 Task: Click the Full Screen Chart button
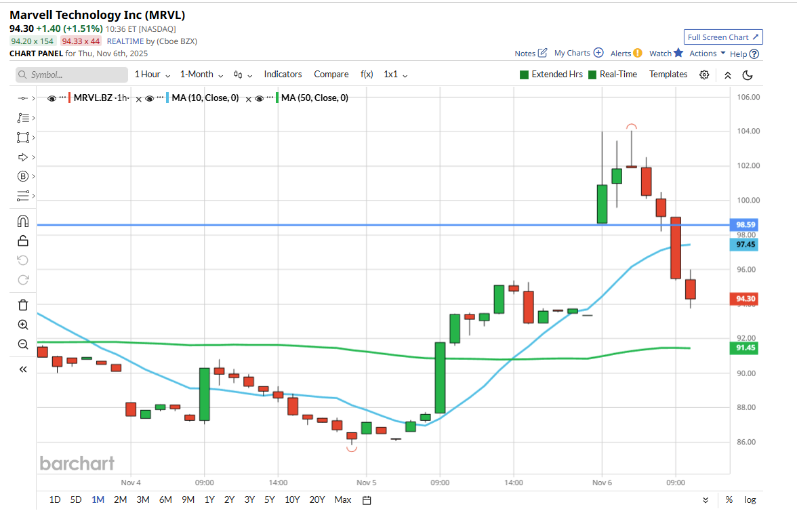pos(723,37)
